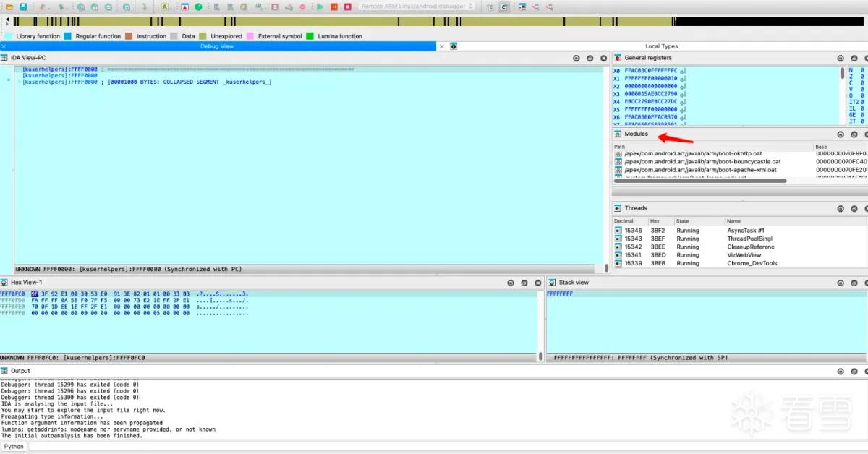This screenshot has height=454, width=868.
Task: Click the green Start process play icon
Action: pyautogui.click(x=320, y=7)
